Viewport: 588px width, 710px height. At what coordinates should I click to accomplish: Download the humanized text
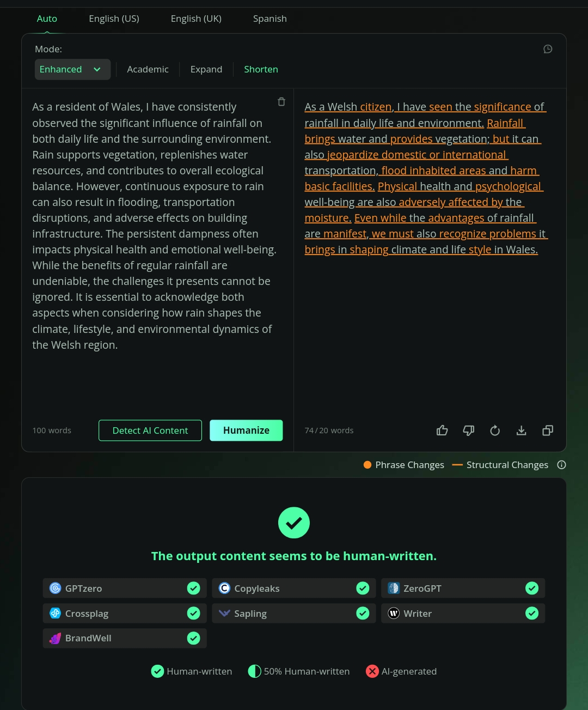pos(521,430)
